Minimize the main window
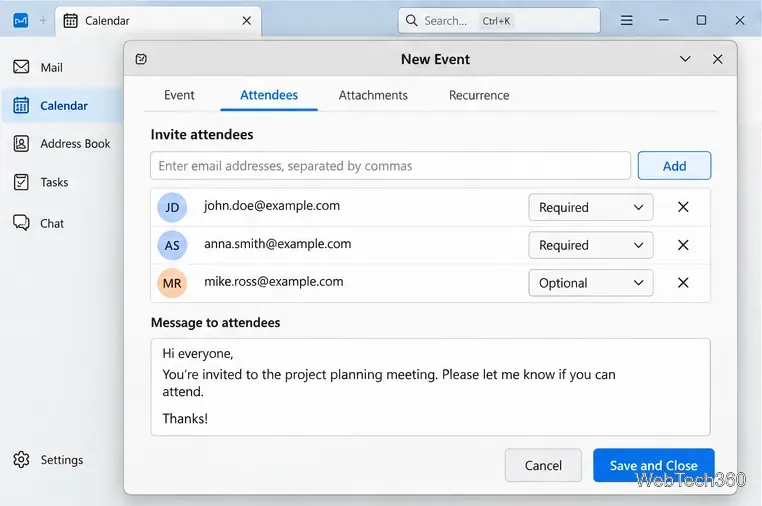Screen dimensions: 762x506 point(664,20)
